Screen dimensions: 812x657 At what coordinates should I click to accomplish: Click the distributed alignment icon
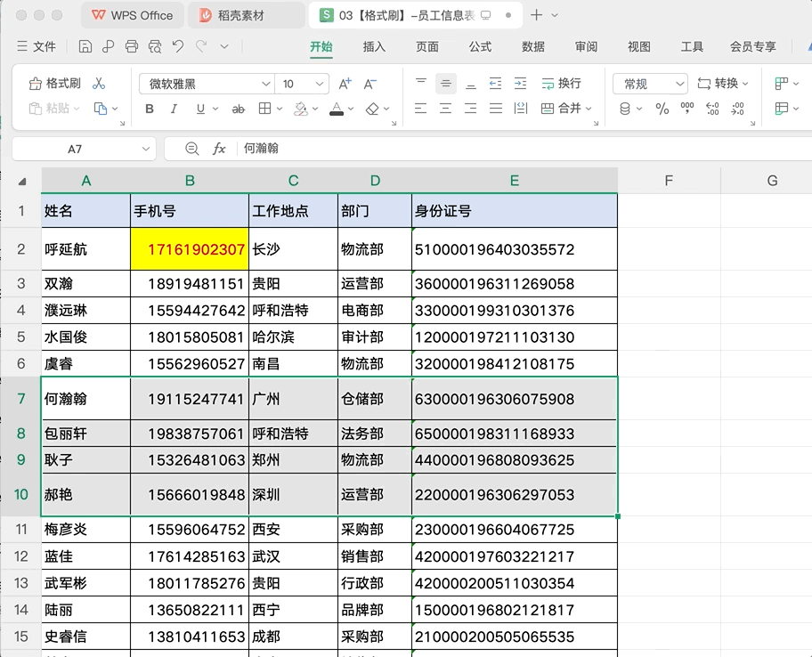click(x=521, y=109)
